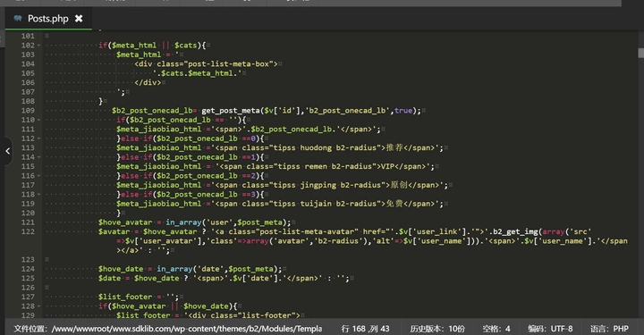This screenshot has width=644, height=335.
Task: Change the indentation spaces setting
Action: tap(496, 329)
